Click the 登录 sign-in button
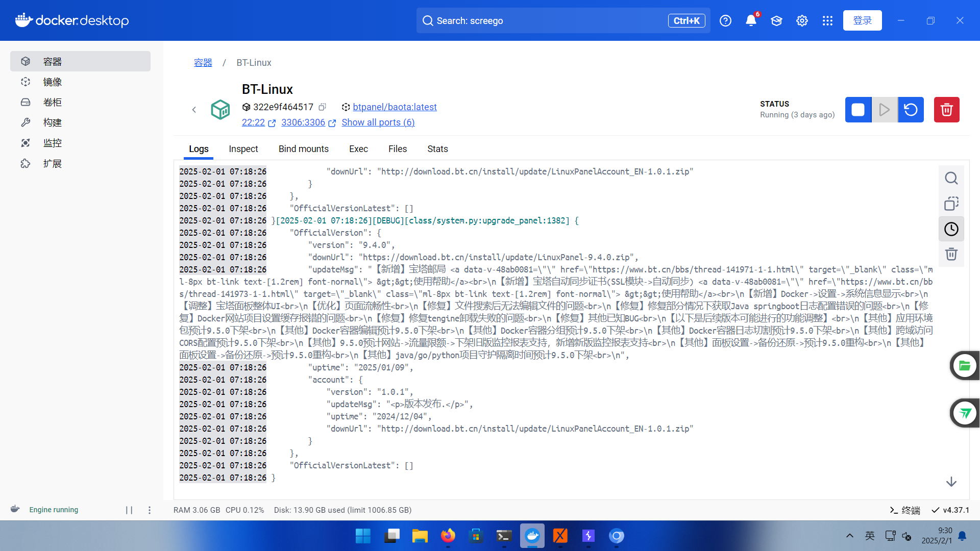 click(862, 20)
